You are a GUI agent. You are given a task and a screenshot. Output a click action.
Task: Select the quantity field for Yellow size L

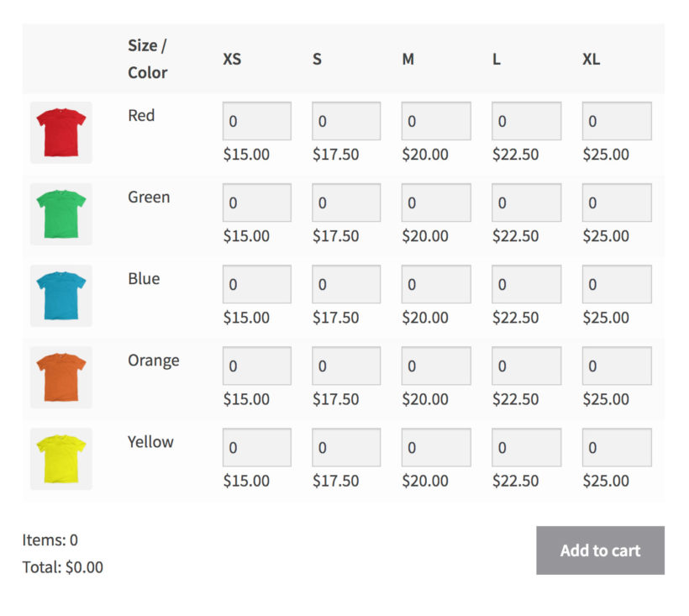(526, 447)
